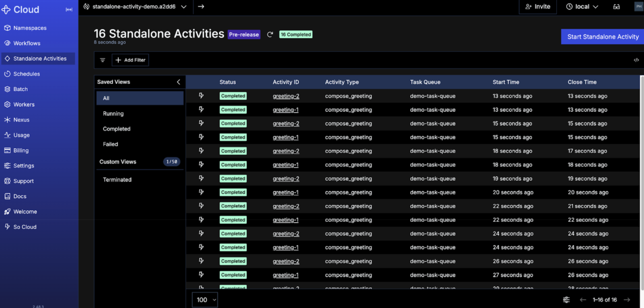Click bolt icon in first greeting-2 row
Viewport: 644px width, 308px height.
201,96
